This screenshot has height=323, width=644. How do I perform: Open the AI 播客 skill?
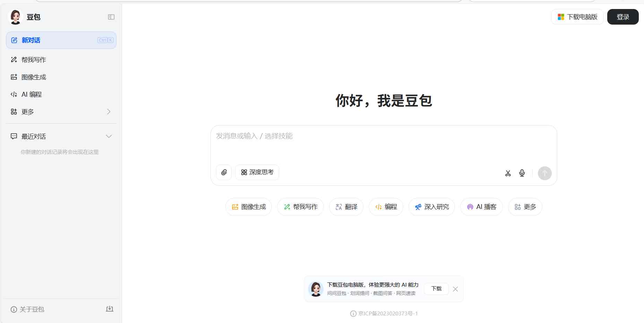click(481, 207)
